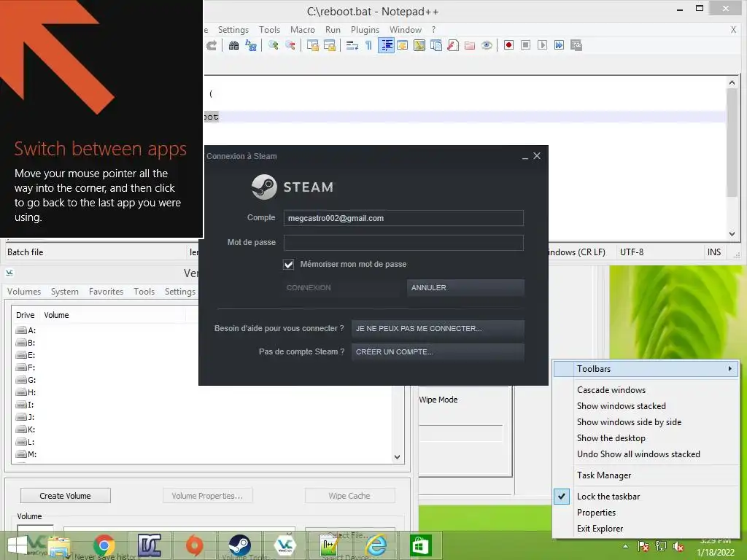The height and width of the screenshot is (560, 747).
Task: Click the Stop Recording macro icon
Action: tap(525, 45)
